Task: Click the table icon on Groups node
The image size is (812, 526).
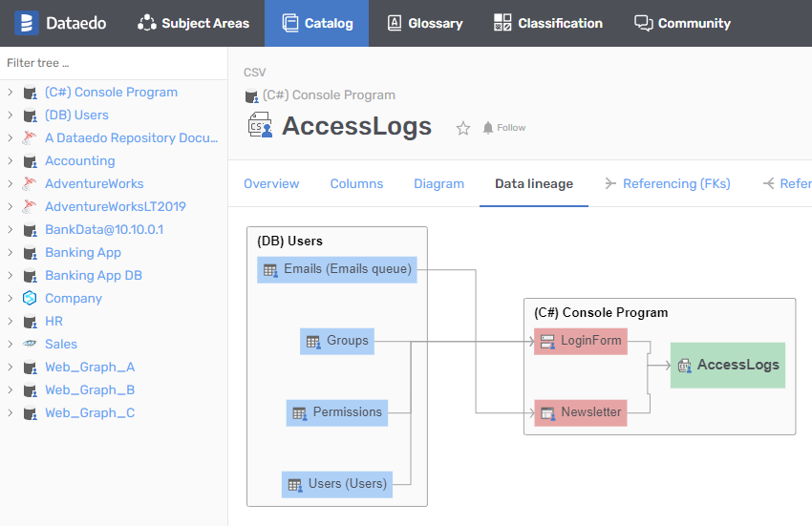Action: coord(312,342)
